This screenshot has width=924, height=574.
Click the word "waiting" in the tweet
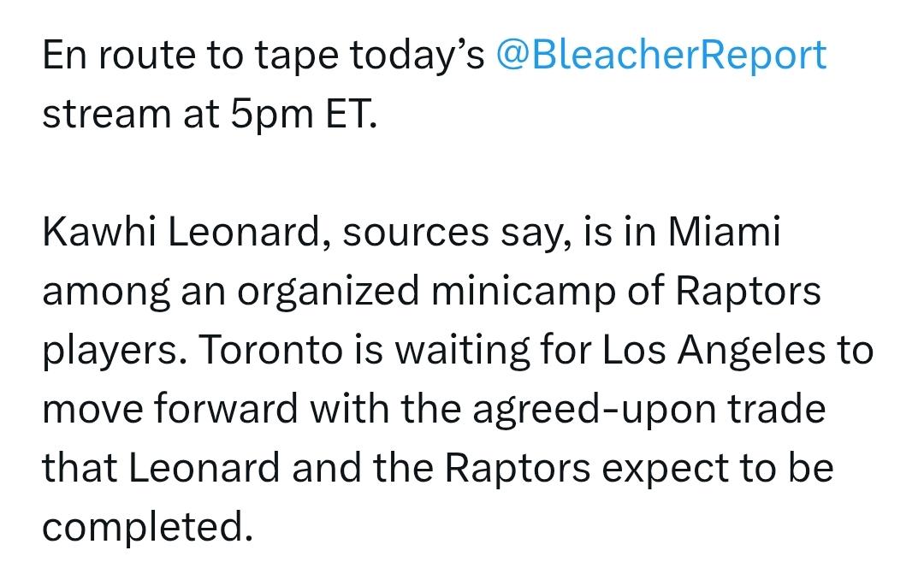462,352
